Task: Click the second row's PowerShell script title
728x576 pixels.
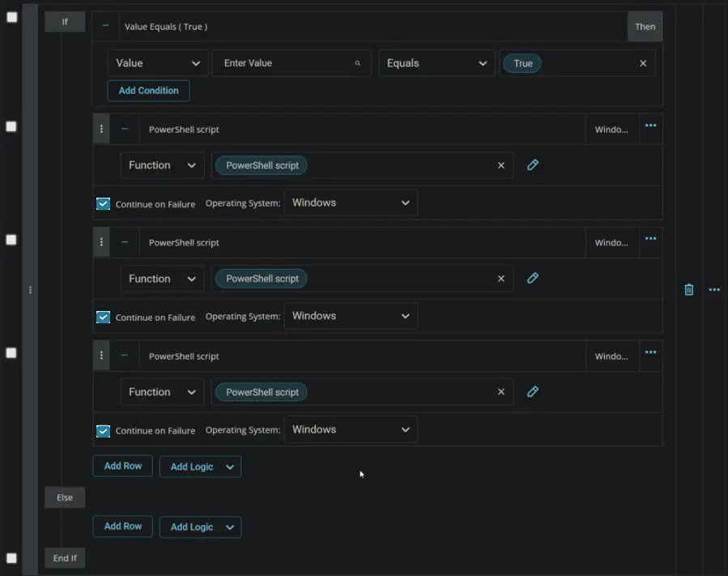Action: tap(184, 243)
